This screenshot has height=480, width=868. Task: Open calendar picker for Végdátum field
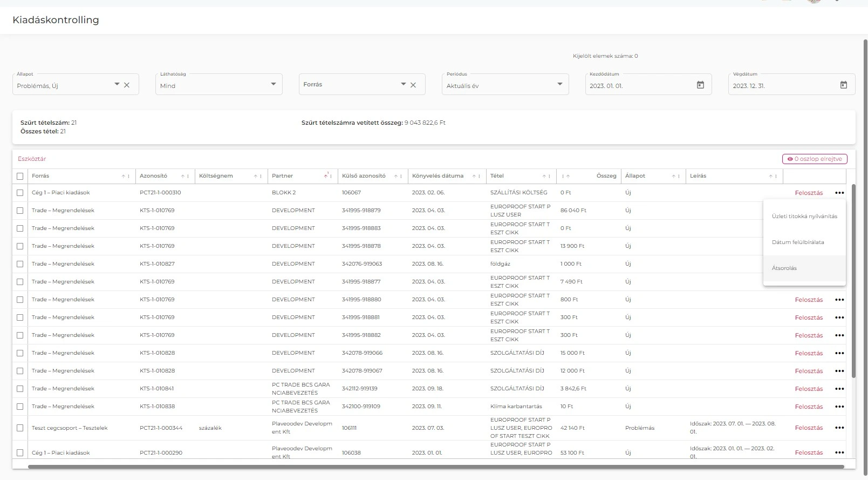click(x=843, y=85)
